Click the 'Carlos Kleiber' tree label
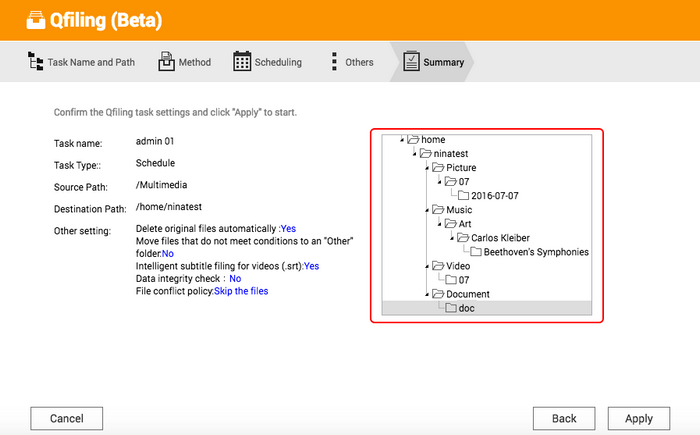The width and height of the screenshot is (700, 435). click(500, 238)
